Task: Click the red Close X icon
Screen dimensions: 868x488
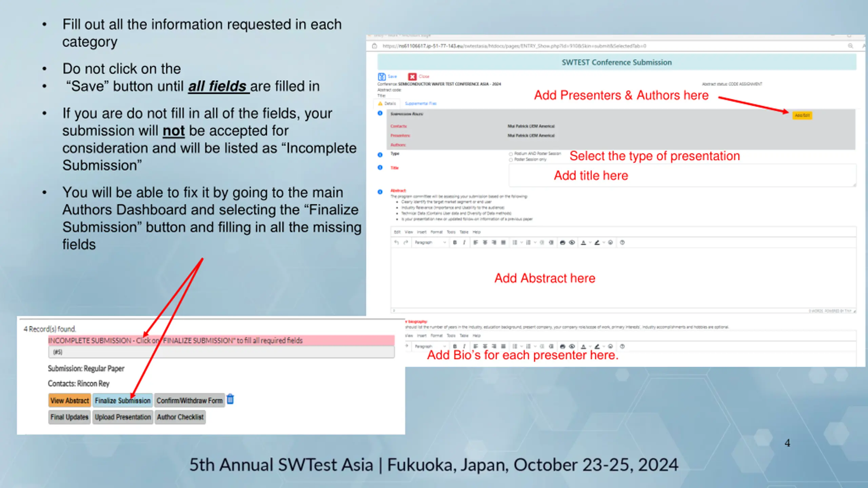Action: click(x=412, y=77)
